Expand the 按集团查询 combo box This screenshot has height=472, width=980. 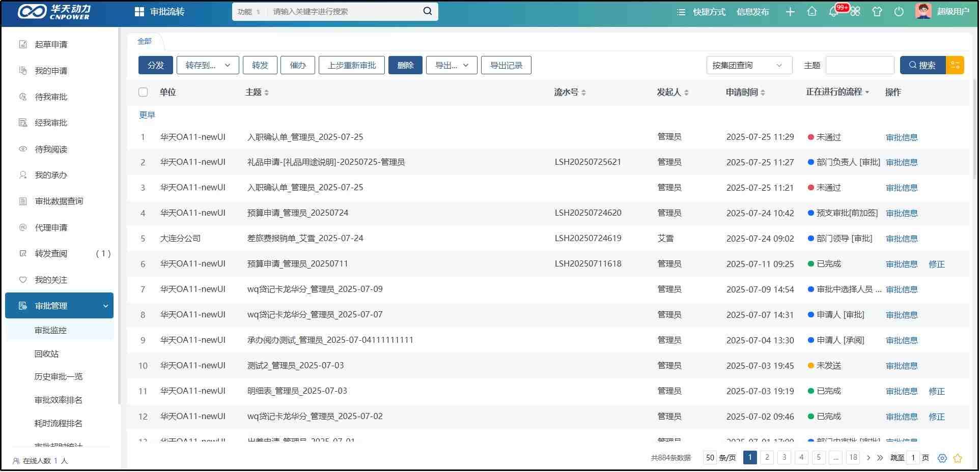tap(749, 65)
